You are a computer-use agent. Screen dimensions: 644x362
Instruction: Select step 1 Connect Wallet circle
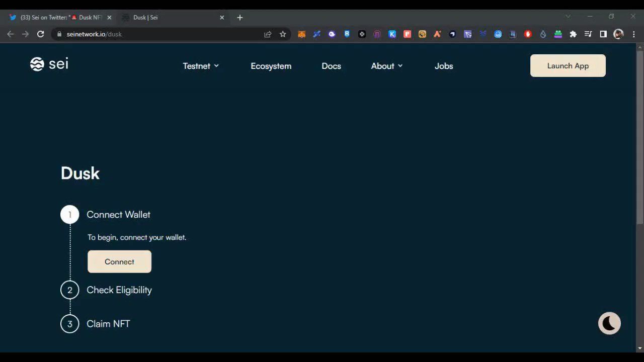(x=70, y=215)
